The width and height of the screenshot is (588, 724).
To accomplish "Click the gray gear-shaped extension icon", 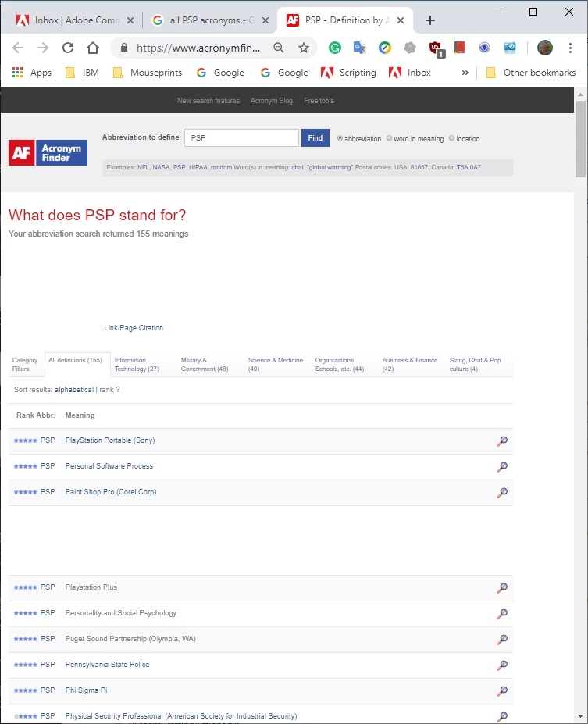I will tap(409, 48).
